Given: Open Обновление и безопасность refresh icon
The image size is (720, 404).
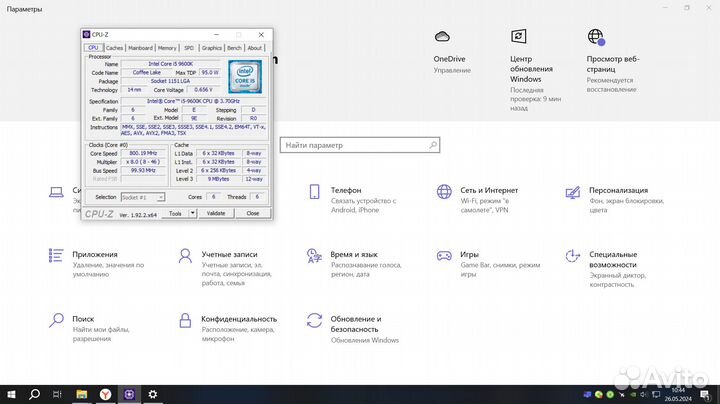Looking at the screenshot, I should pyautogui.click(x=315, y=320).
